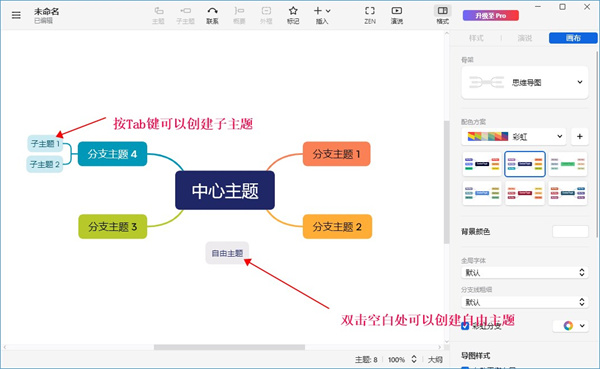Add a custom color scheme with plus button
The height and width of the screenshot is (369, 600).
(580, 136)
